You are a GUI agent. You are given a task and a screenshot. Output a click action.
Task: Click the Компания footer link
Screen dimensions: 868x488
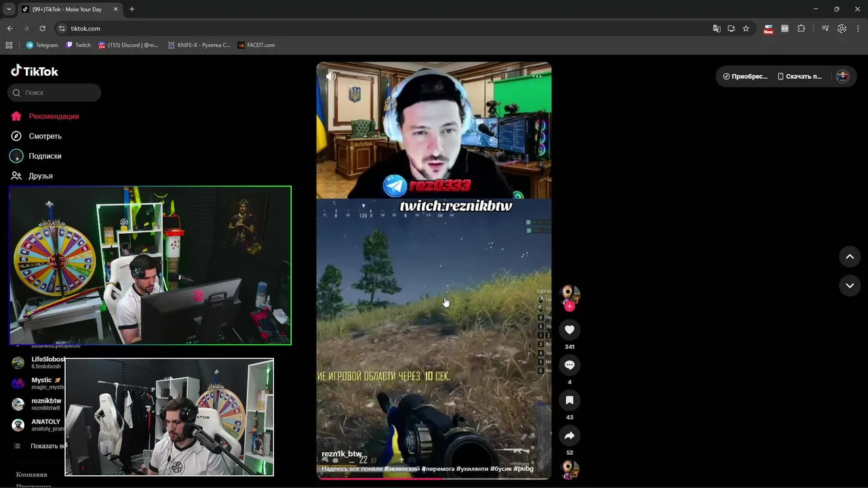coord(32,474)
